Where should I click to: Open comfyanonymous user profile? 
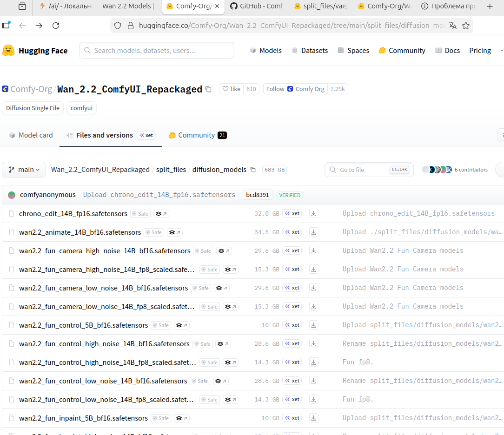pos(47,195)
